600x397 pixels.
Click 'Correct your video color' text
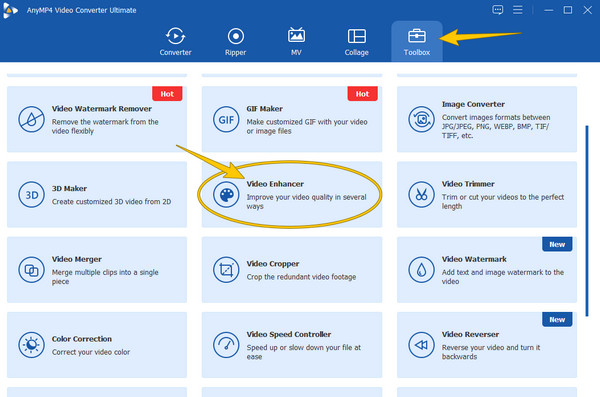tap(91, 352)
